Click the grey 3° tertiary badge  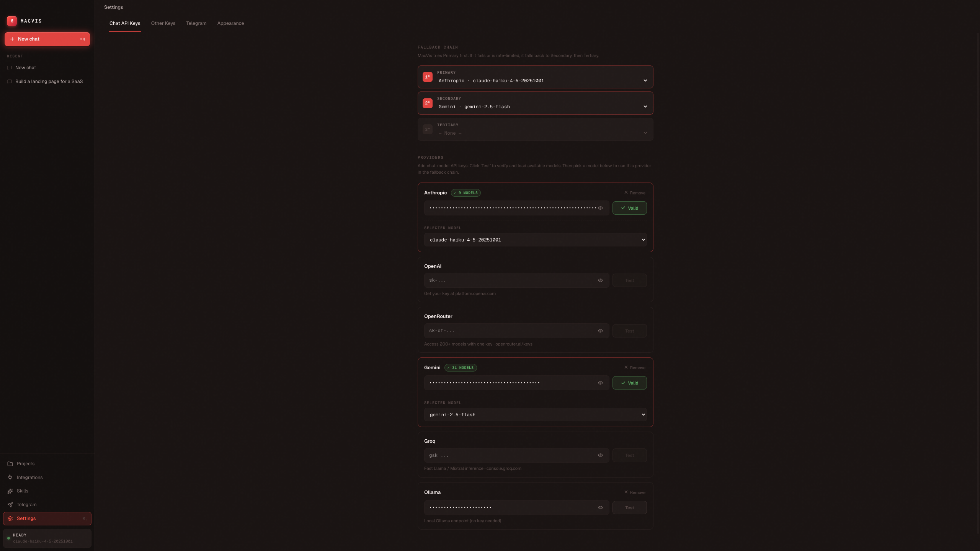pos(428,129)
